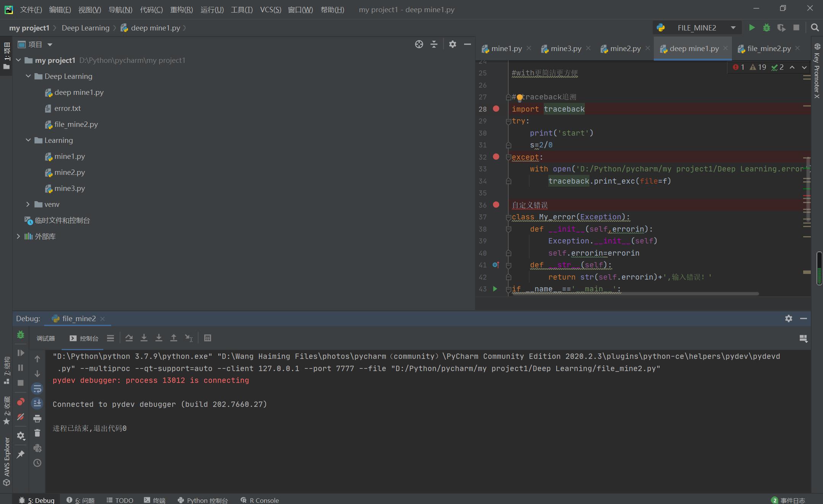Open Key Promoter X side panel
Screen dimensions: 823x504
817,71
